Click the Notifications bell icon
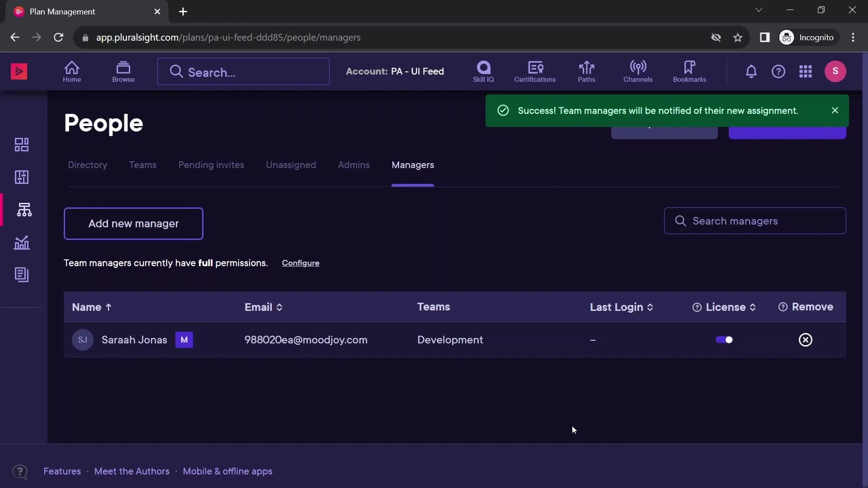The image size is (868, 488). click(750, 71)
